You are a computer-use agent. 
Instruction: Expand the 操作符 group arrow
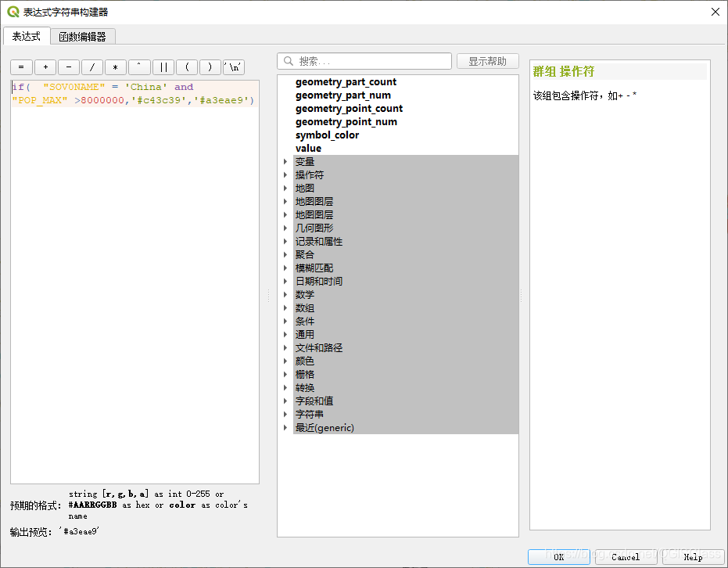pyautogui.click(x=285, y=175)
